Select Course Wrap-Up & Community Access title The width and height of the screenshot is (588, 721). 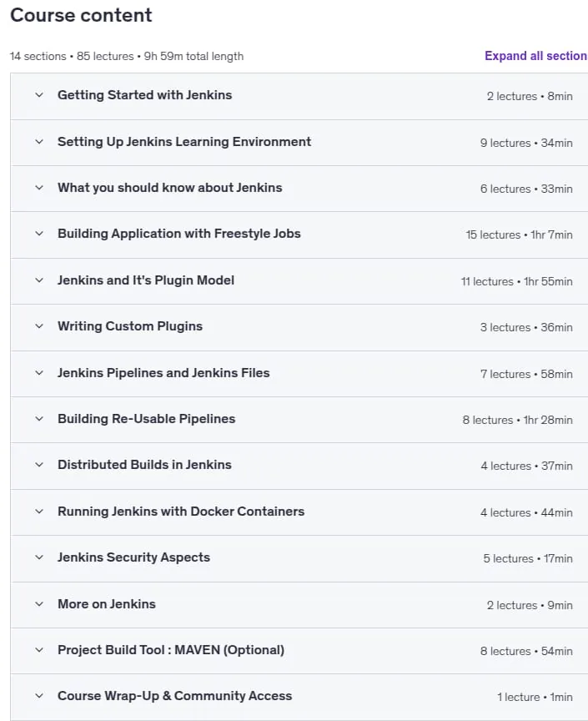174,696
